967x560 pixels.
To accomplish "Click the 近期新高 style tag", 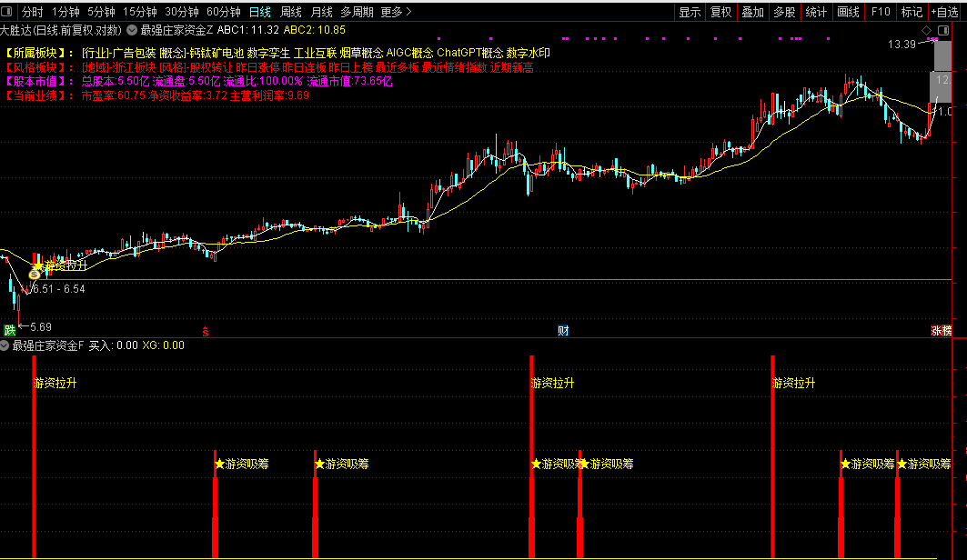I will pos(512,68).
